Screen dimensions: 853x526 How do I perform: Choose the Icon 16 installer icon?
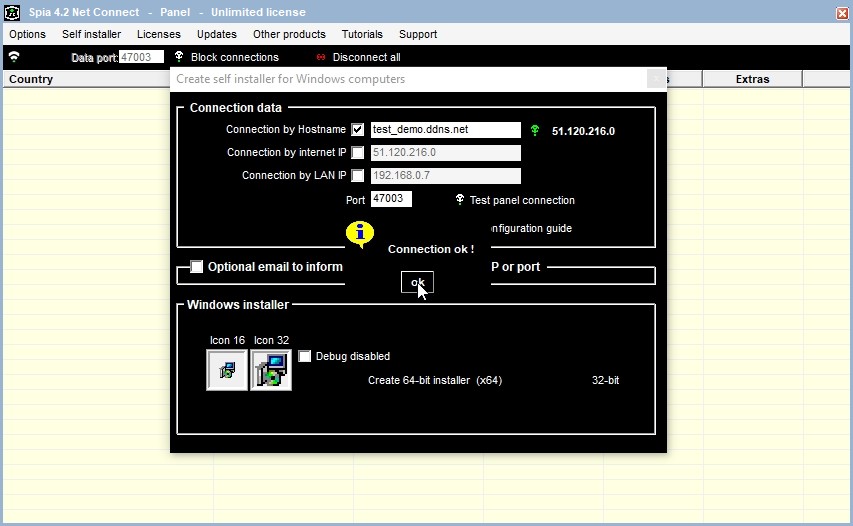pos(227,370)
